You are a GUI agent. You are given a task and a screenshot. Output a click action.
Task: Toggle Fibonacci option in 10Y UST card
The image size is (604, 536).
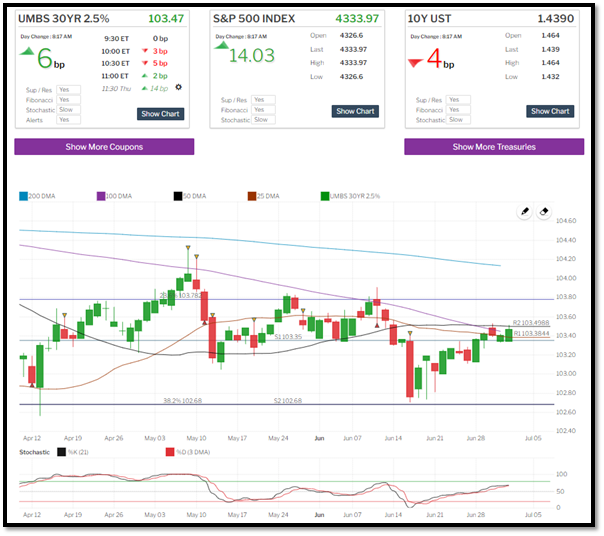click(458, 110)
